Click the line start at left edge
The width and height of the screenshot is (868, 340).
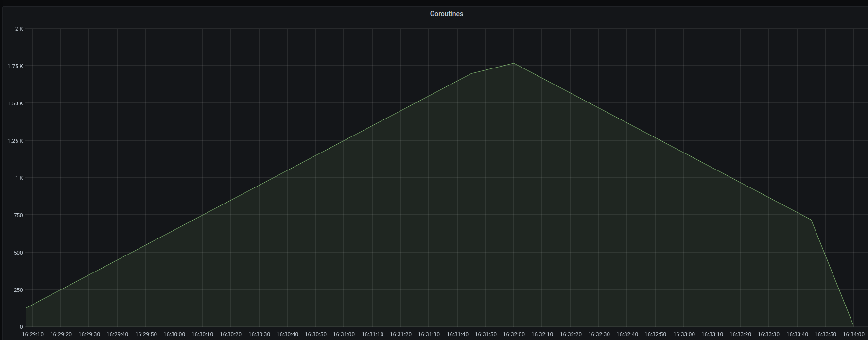26,308
